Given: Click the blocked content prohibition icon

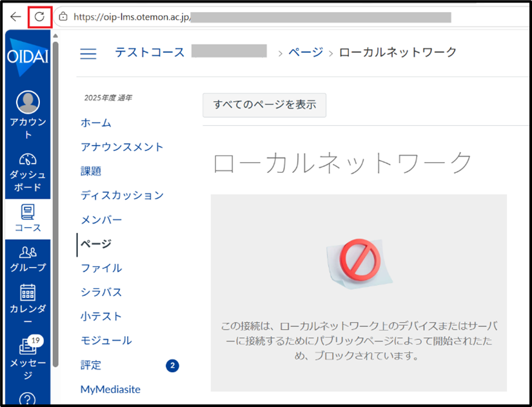Looking at the screenshot, I should click(x=360, y=261).
